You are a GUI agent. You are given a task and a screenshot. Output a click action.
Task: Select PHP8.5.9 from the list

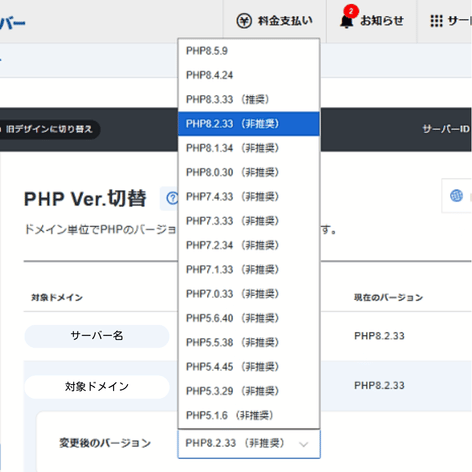coord(249,51)
